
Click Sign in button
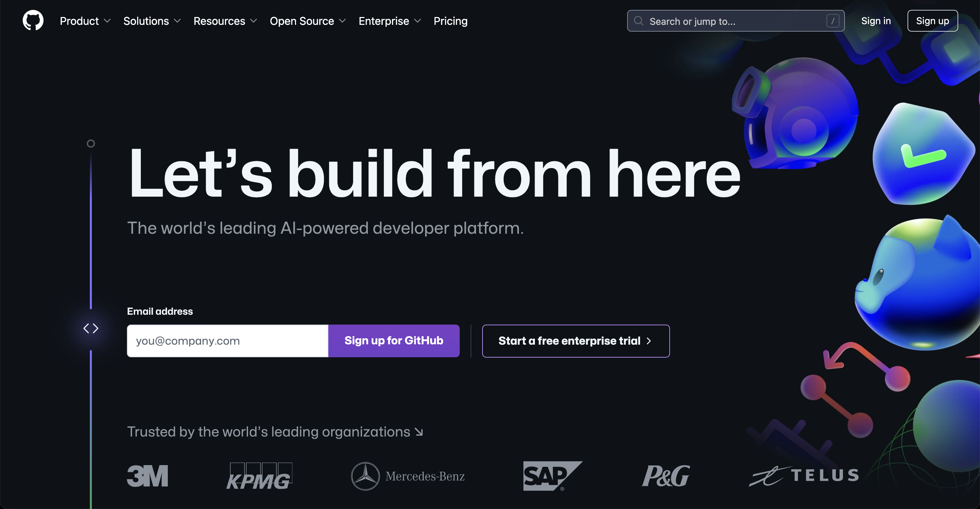coord(877,21)
